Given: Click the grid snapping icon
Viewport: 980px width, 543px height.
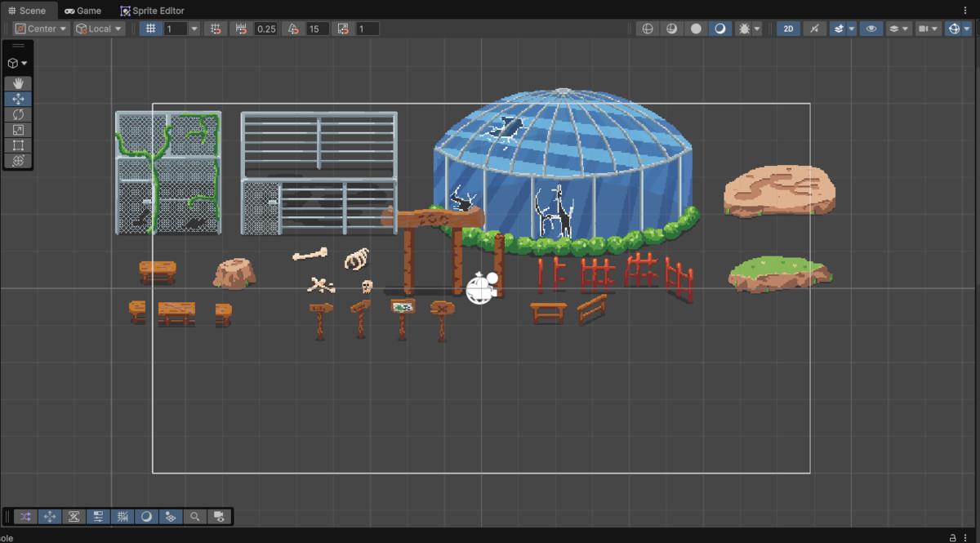Looking at the screenshot, I should (216, 29).
